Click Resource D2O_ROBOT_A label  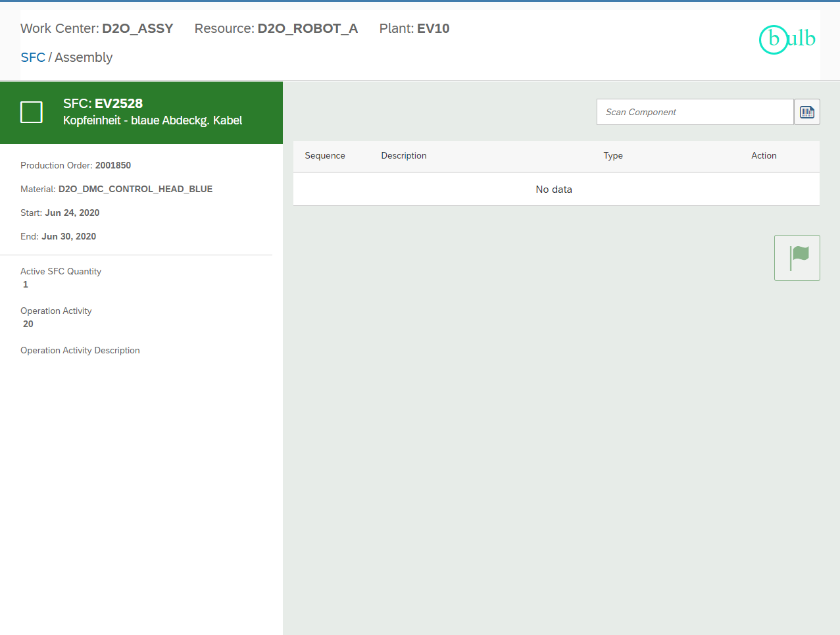pos(276,28)
